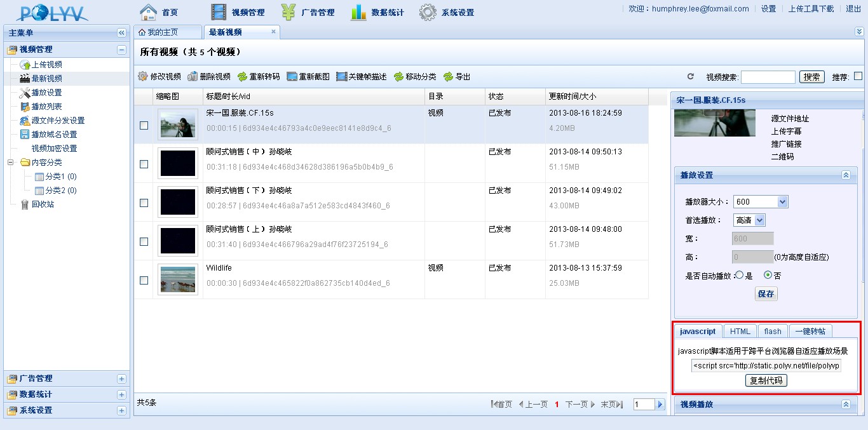Screen dimensions: 868x430
Task: Click the 重新转码 toolbar icon
Action: click(242, 76)
